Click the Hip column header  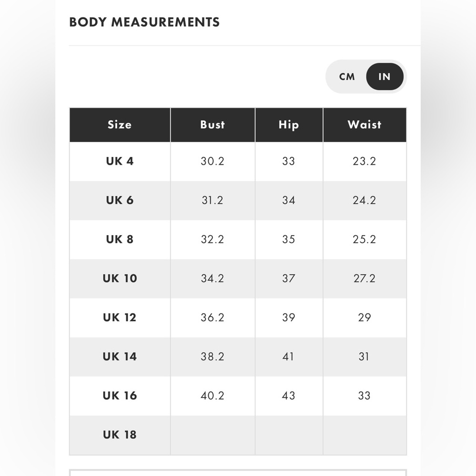pyautogui.click(x=289, y=125)
